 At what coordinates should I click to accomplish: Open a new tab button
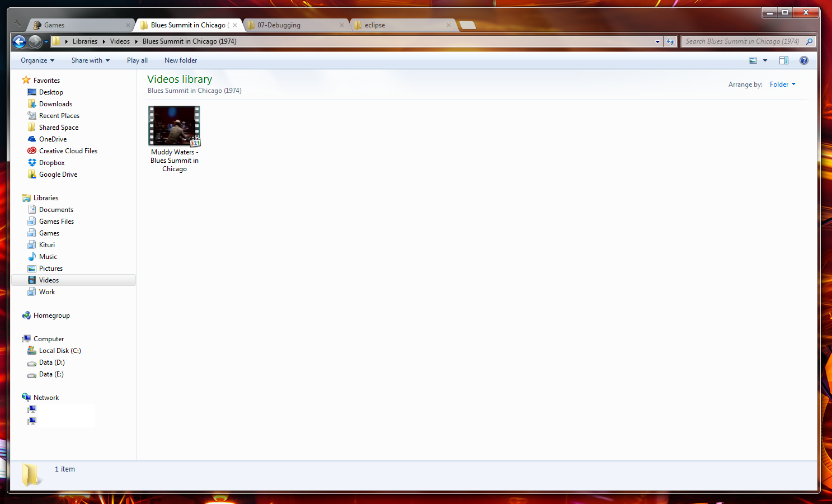(467, 25)
